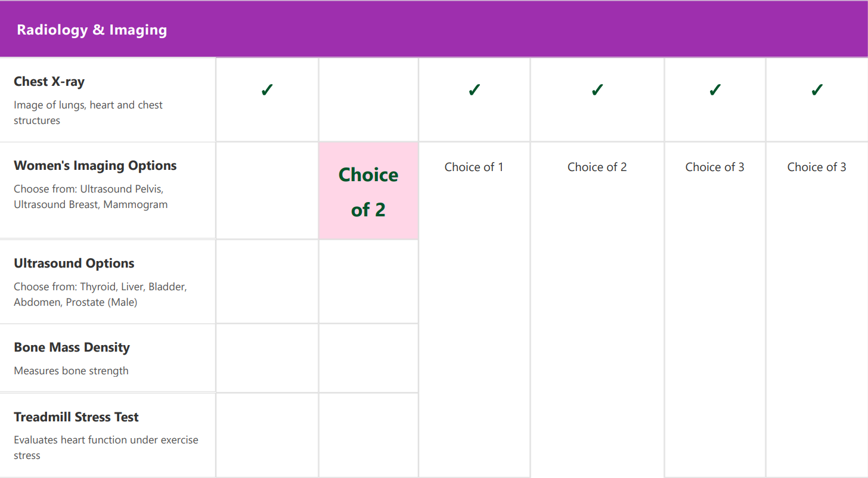868x478 pixels.
Task: Click the first Chest X-ray checkmark
Action: click(x=267, y=90)
